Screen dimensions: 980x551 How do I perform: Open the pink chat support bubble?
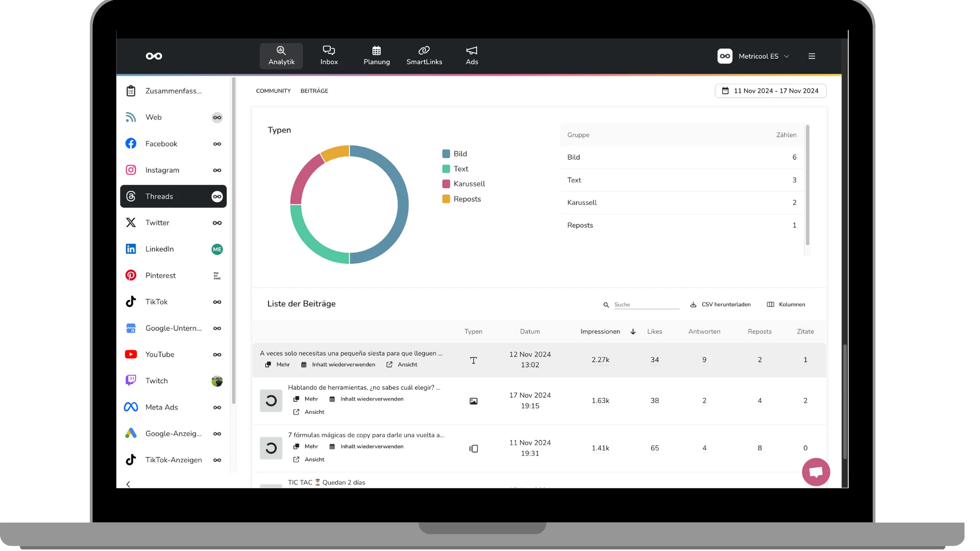[815, 472]
